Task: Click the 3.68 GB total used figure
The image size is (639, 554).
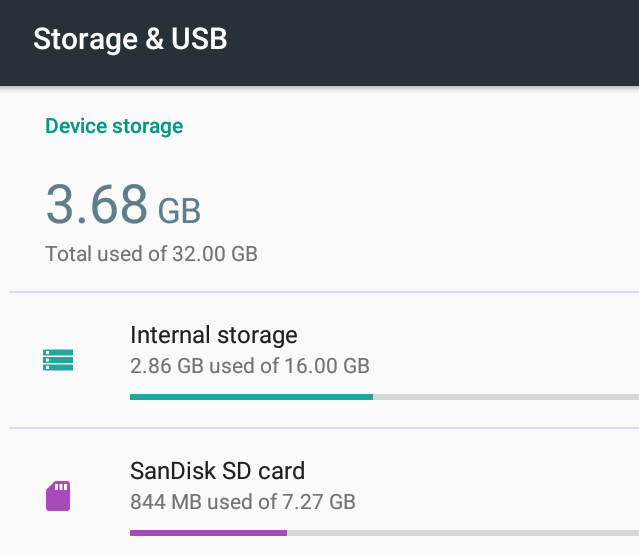Action: 123,204
